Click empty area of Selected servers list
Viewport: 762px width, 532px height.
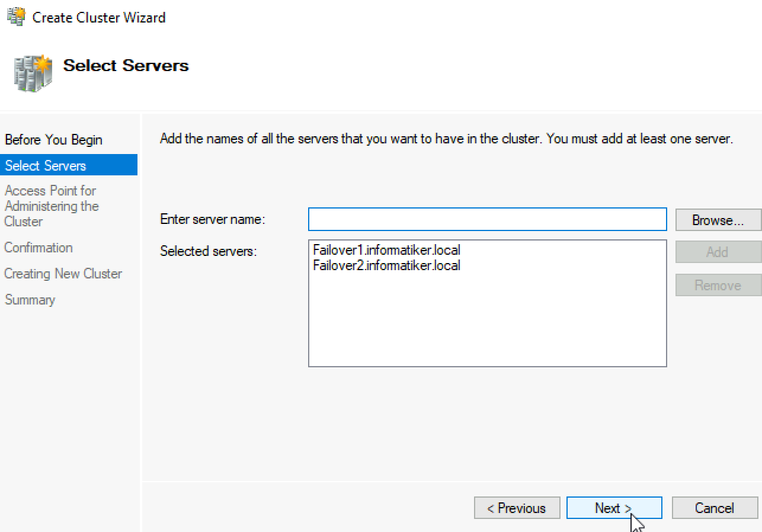[x=488, y=320]
